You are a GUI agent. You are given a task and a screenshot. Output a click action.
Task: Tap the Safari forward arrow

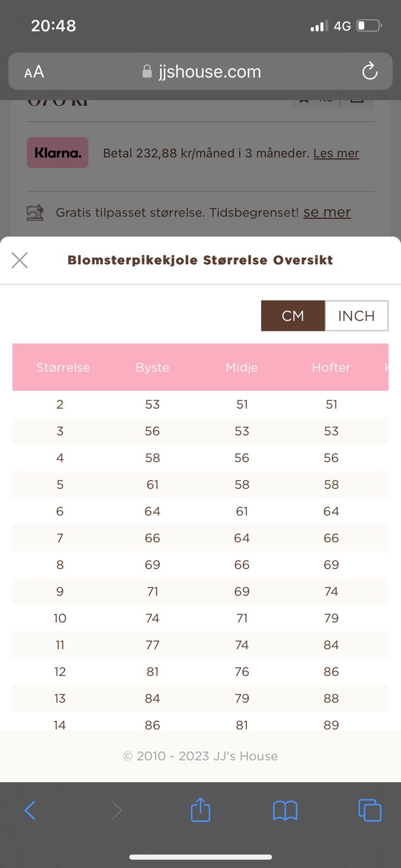(x=116, y=810)
